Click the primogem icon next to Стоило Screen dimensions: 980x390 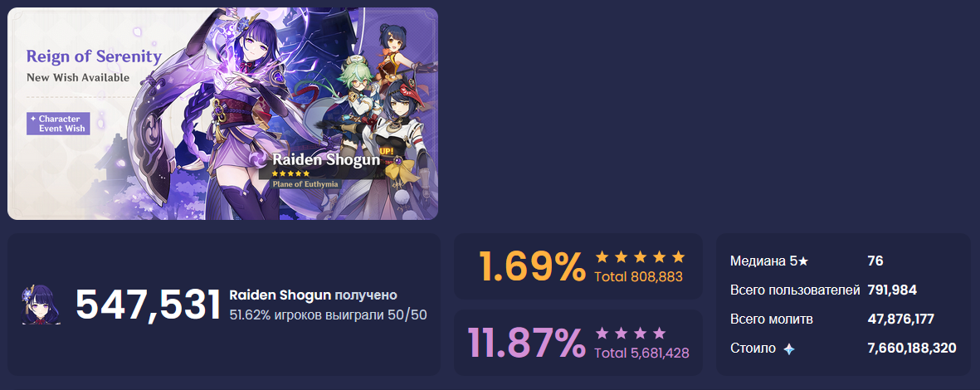(789, 349)
